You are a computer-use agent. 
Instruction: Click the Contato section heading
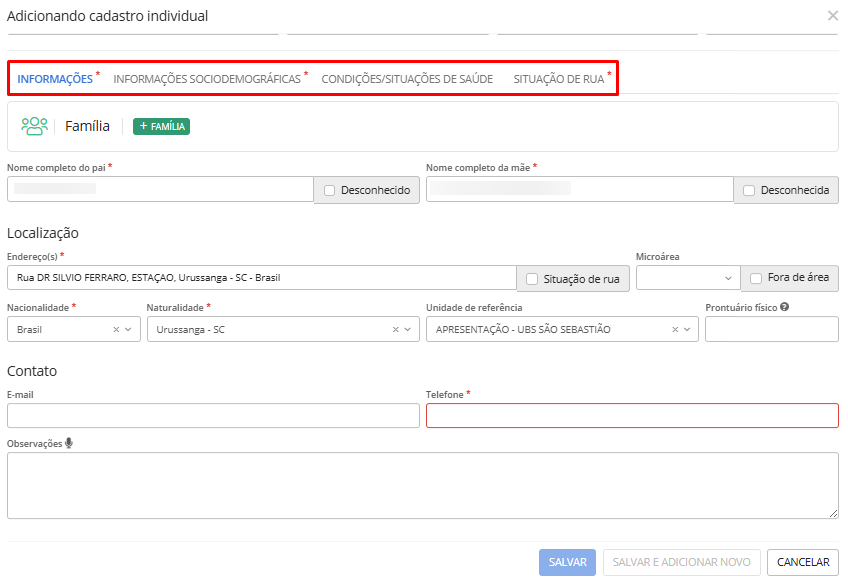[32, 371]
